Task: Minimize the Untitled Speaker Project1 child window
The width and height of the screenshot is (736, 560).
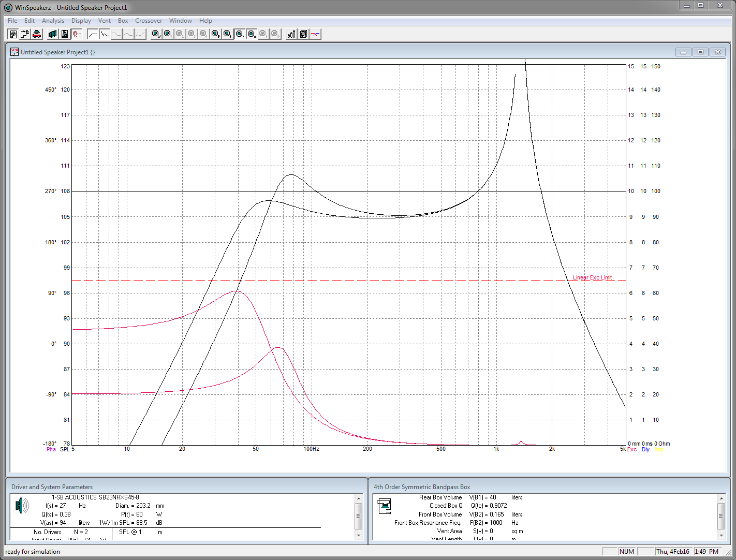Action: 683,52
